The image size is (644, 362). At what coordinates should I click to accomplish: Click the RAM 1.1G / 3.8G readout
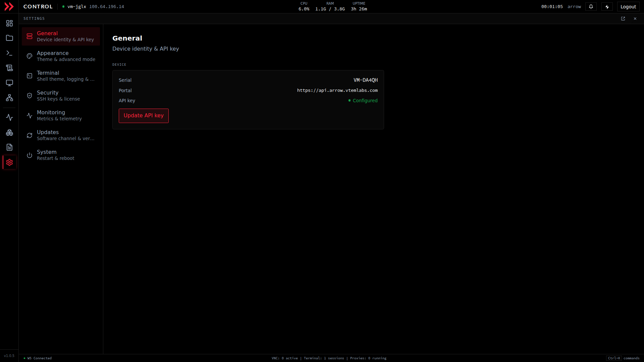click(330, 6)
